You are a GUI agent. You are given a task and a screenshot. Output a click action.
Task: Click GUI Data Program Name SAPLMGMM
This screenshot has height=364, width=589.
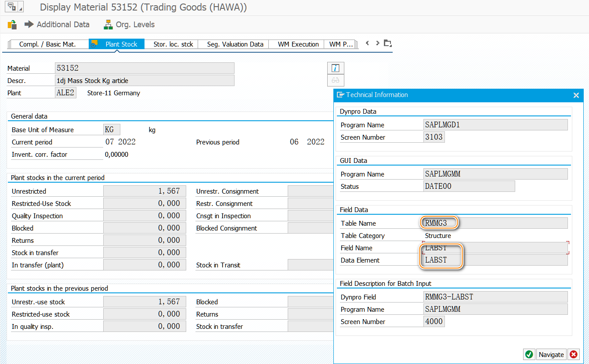(495, 174)
